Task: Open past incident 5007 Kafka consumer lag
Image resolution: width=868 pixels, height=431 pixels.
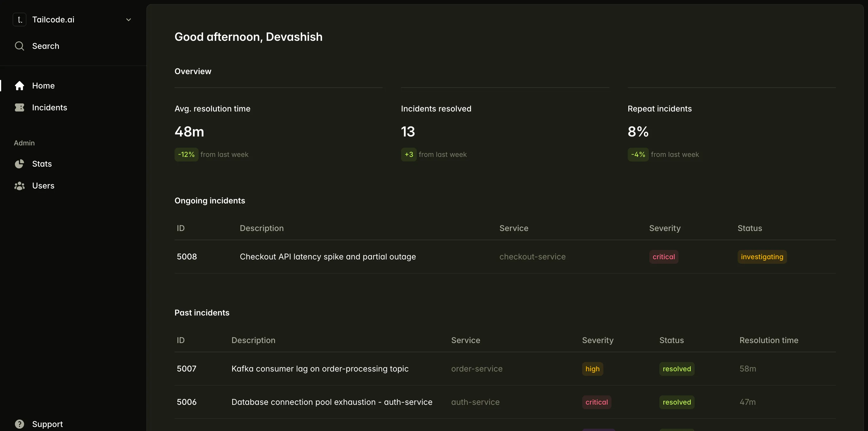Action: (x=320, y=369)
